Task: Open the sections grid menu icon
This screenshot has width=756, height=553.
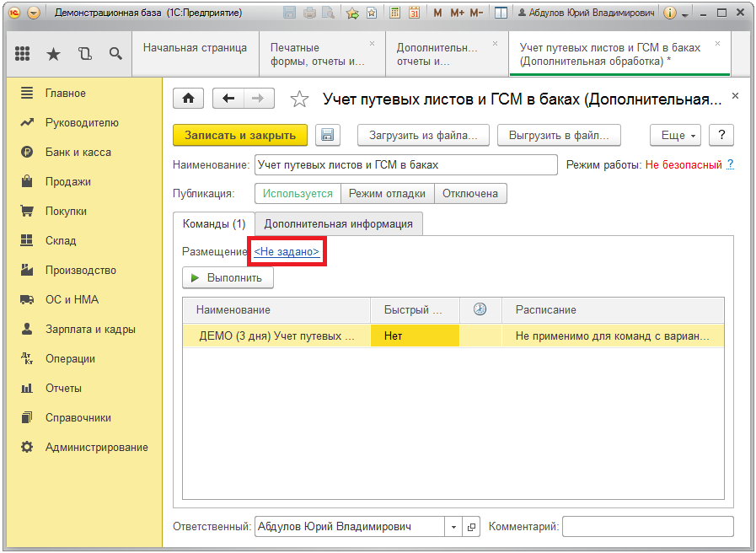Action: (x=23, y=54)
